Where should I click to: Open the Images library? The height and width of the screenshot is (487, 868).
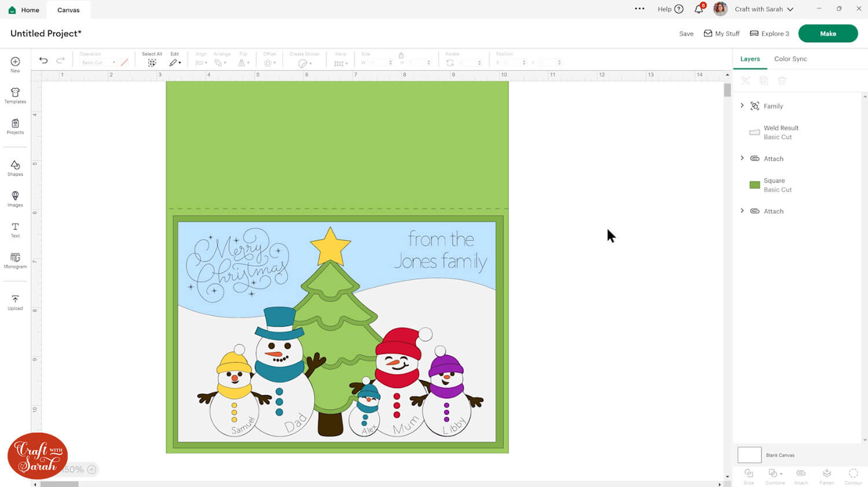[x=15, y=199]
